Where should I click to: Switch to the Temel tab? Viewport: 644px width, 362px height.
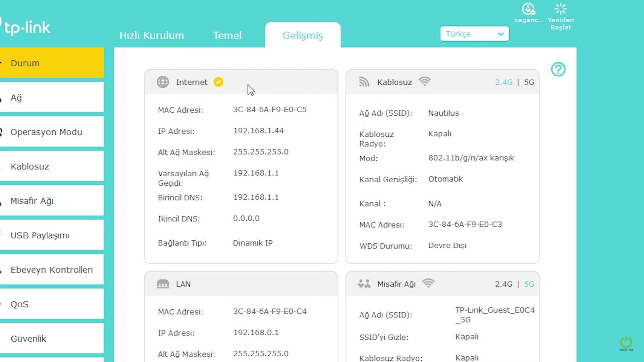click(227, 36)
